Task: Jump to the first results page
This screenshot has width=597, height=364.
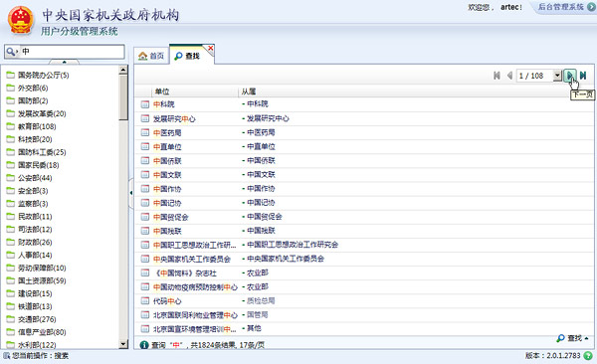Action: [x=497, y=76]
